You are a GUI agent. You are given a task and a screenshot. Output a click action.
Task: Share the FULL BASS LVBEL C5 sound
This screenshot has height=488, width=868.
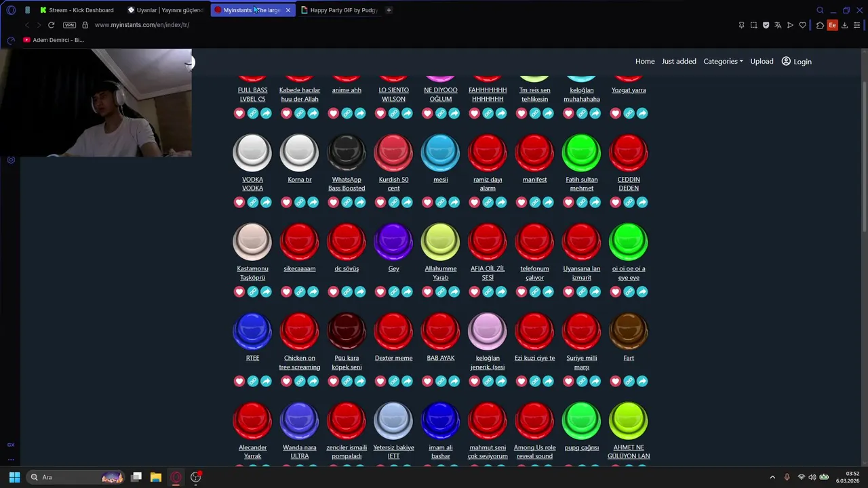(x=266, y=113)
